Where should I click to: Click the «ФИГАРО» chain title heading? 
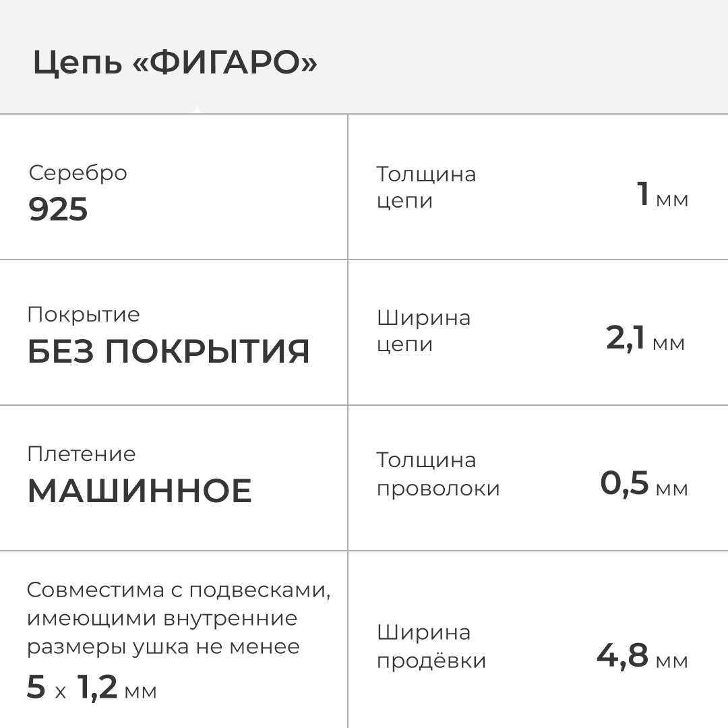tap(175, 63)
